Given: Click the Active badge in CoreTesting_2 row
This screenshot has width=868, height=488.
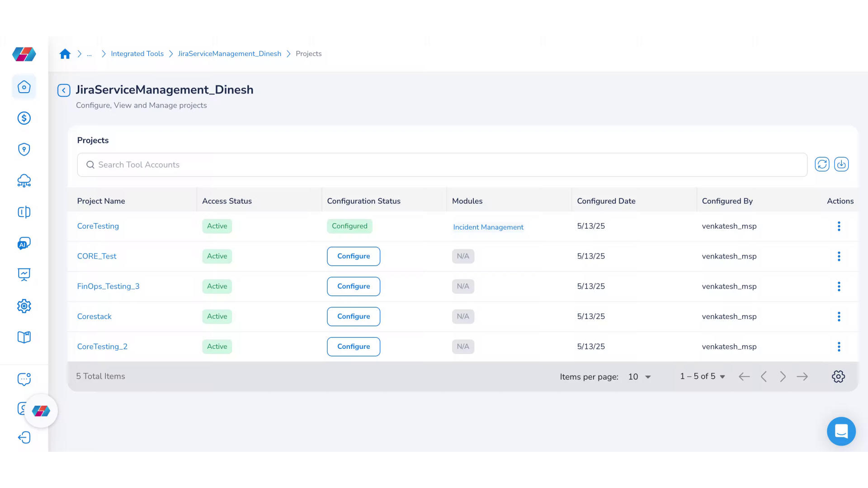Looking at the screenshot, I should pyautogui.click(x=217, y=347).
